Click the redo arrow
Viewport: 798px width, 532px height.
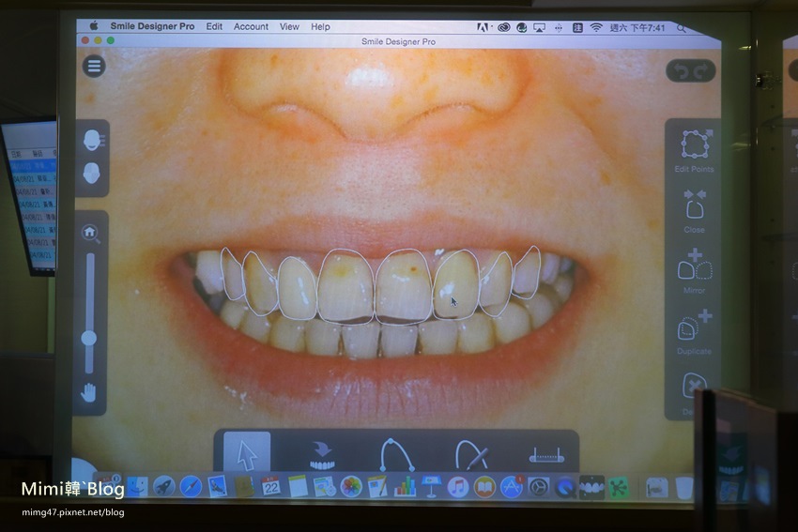click(701, 71)
